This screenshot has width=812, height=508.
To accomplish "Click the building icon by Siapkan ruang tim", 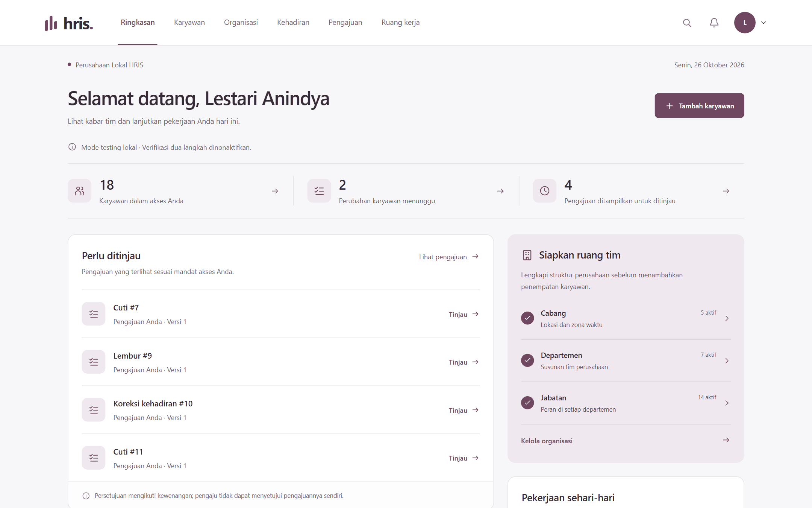I will point(527,255).
